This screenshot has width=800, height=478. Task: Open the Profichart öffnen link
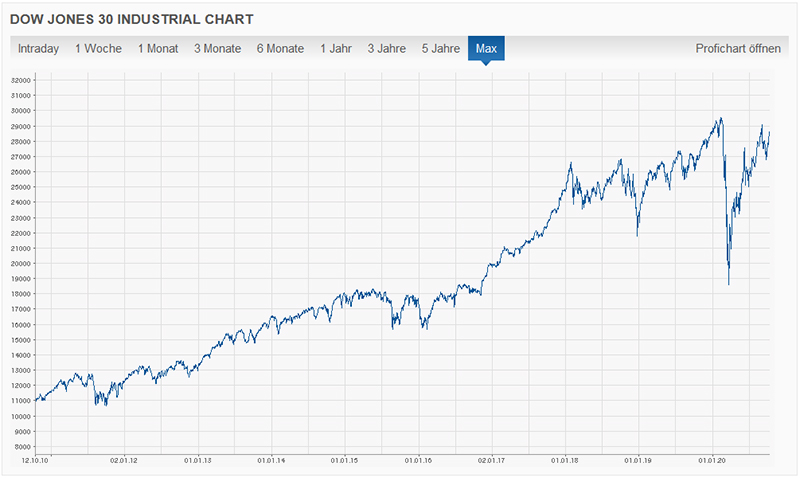pyautogui.click(x=738, y=48)
